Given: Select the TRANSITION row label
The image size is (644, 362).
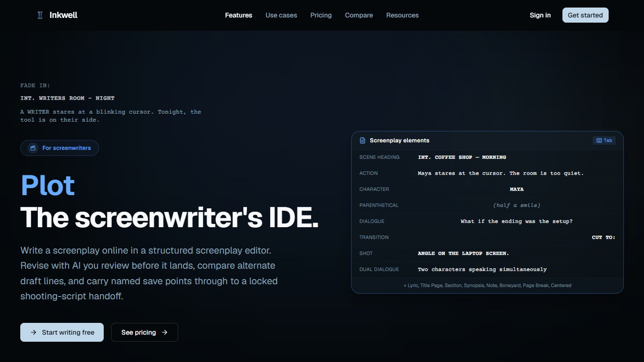Looking at the screenshot, I should [x=374, y=238].
